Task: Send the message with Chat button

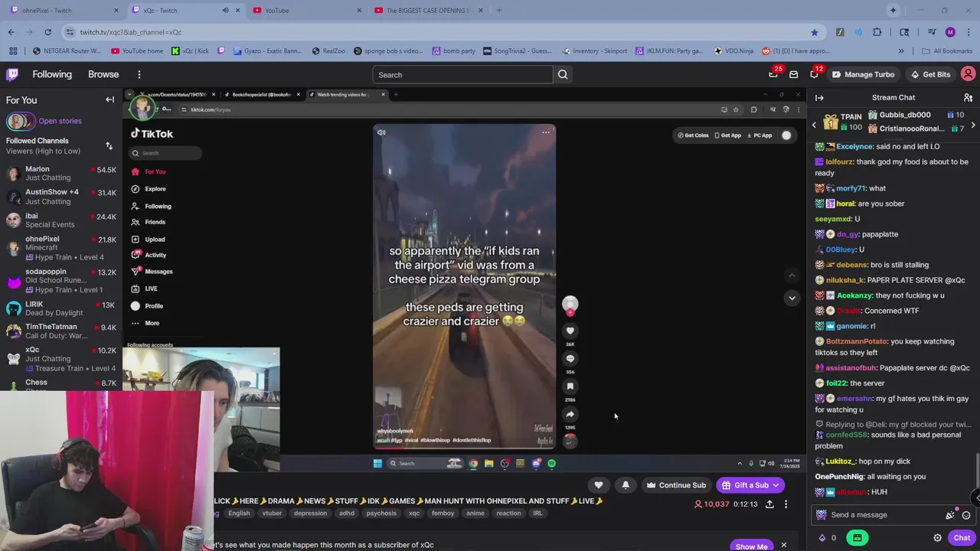Action: [962, 538]
